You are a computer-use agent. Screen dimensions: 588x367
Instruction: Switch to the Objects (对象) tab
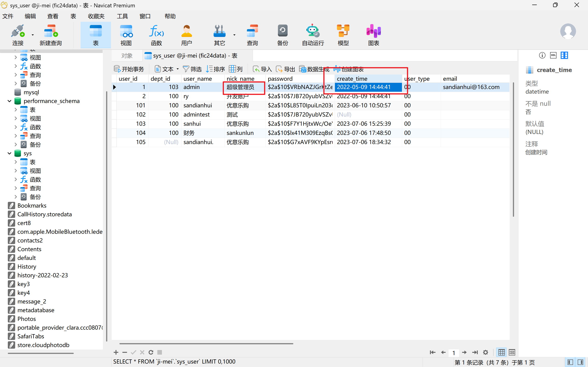127,56
